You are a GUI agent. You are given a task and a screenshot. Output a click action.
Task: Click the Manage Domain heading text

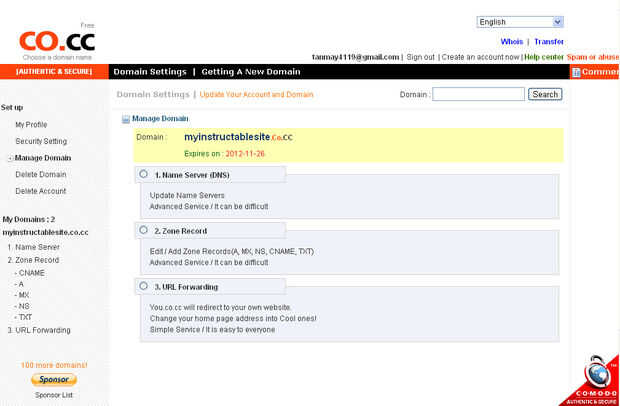tap(160, 119)
